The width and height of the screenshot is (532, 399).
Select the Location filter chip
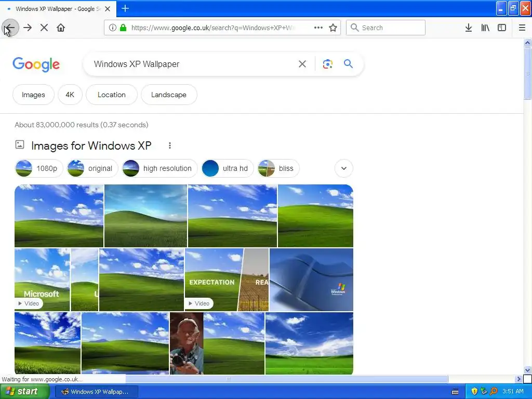[x=112, y=95]
